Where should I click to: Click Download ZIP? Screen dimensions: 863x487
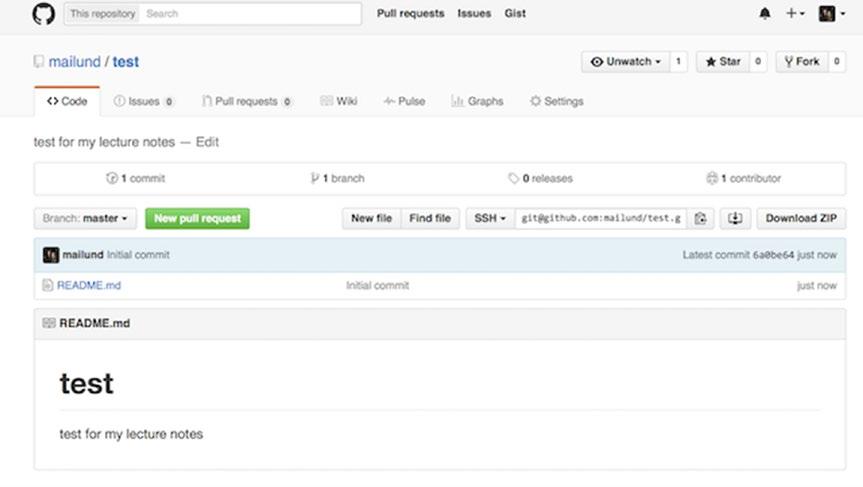tap(801, 218)
